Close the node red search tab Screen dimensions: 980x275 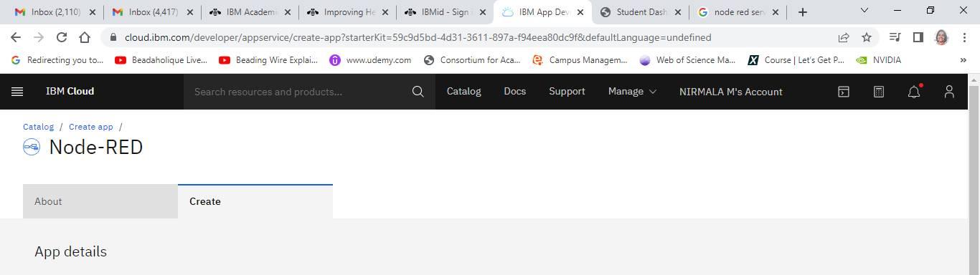pos(775,12)
